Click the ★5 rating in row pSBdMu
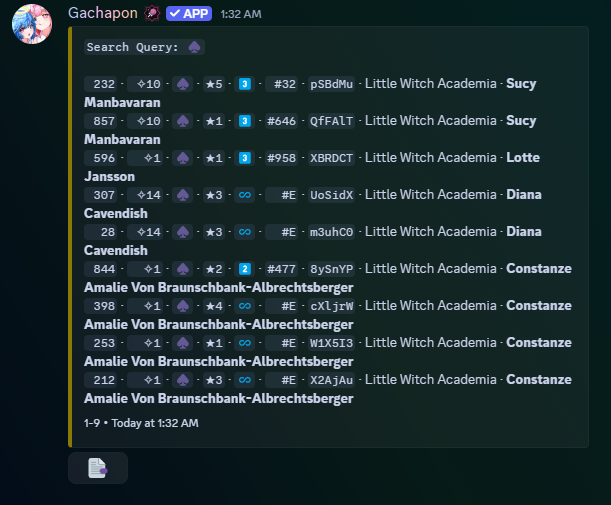611x505 pixels. [214, 84]
